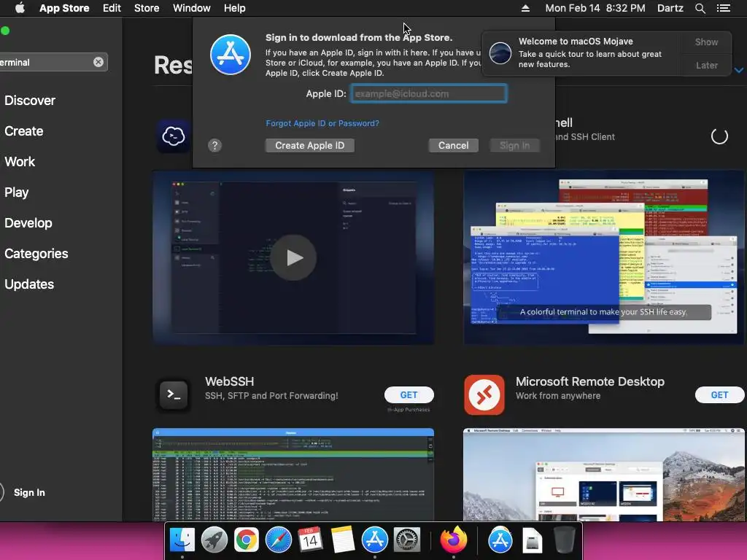Go to Work in the sidebar
The height and width of the screenshot is (560, 747).
pyautogui.click(x=20, y=161)
